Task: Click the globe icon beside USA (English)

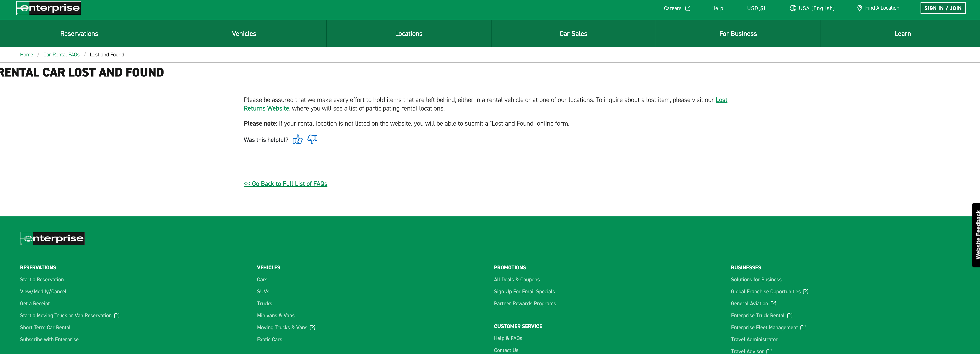Action: tap(793, 8)
